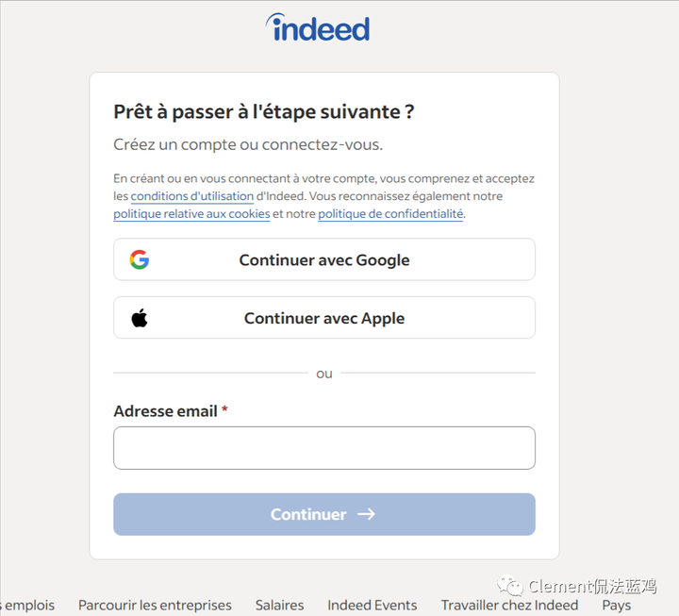Click the Google logo icon
The image size is (679, 616).
tap(140, 259)
